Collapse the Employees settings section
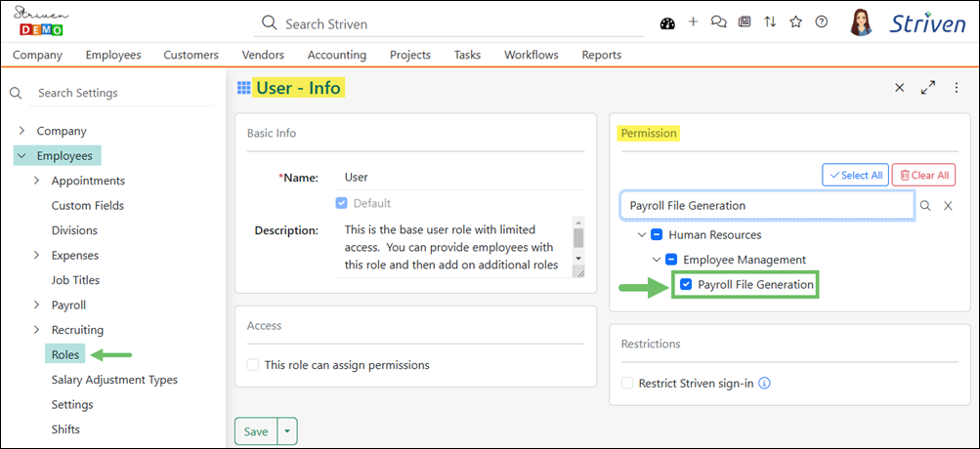The width and height of the screenshot is (980, 449). pos(22,156)
